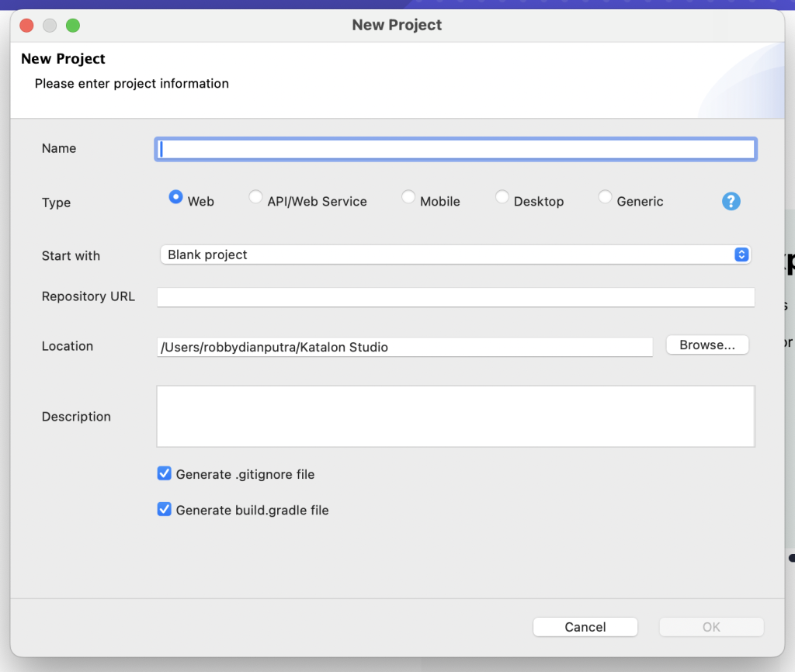Image resolution: width=795 pixels, height=672 pixels.
Task: Click the Browse... button
Action: tap(706, 345)
